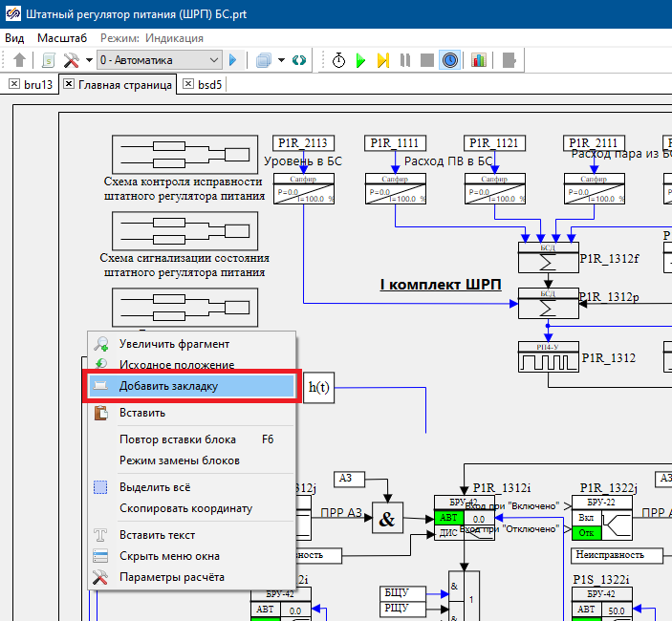Viewport: 672px width, 621px height.
Task: Click the green Start simulation play icon
Action: [361, 60]
